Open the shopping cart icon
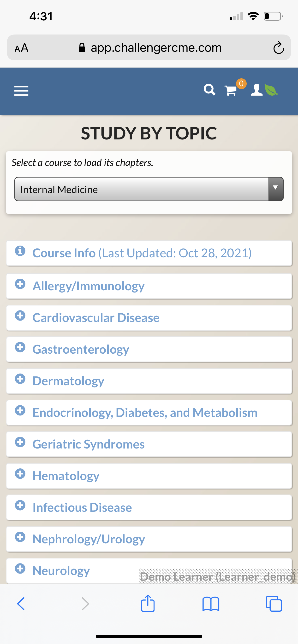Screen dimensions: 298x644 tap(231, 90)
